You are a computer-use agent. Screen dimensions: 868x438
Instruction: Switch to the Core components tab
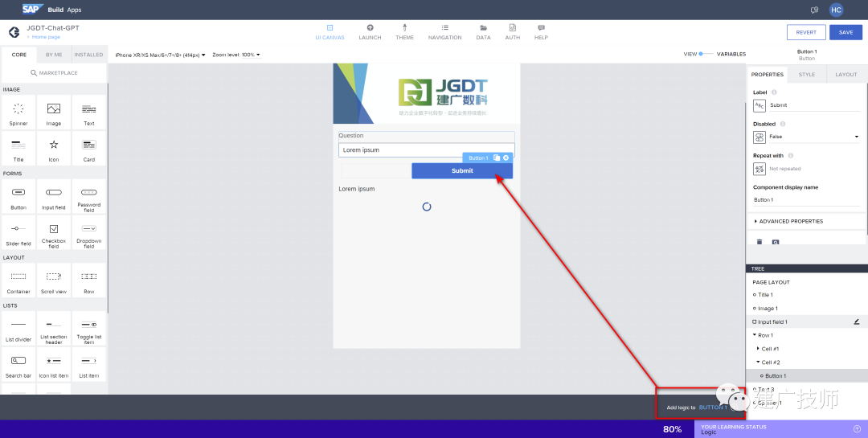[19, 55]
